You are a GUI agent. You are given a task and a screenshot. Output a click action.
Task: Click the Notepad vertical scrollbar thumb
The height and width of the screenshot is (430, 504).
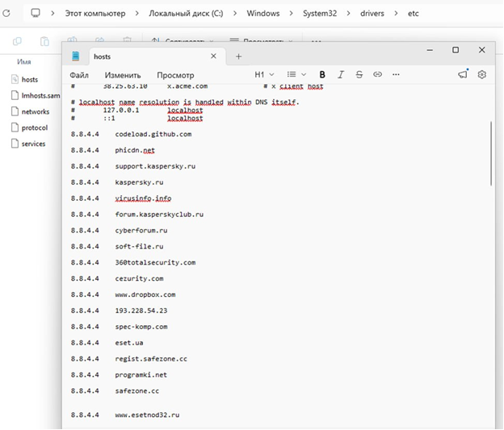pyautogui.click(x=491, y=153)
